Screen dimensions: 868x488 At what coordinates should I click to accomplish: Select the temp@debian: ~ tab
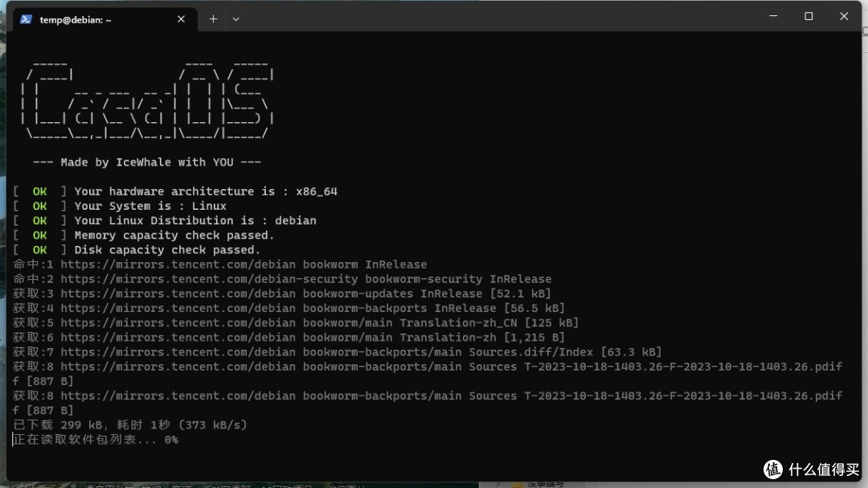click(76, 19)
